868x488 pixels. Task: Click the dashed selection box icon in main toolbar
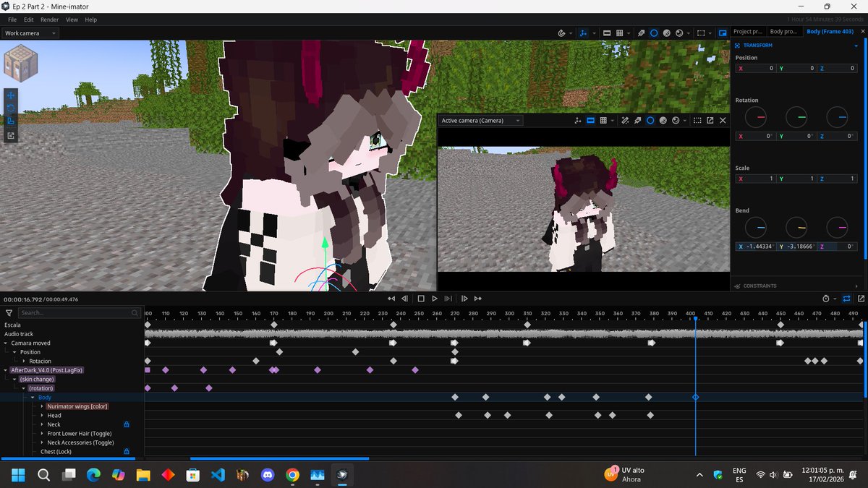[x=700, y=33]
